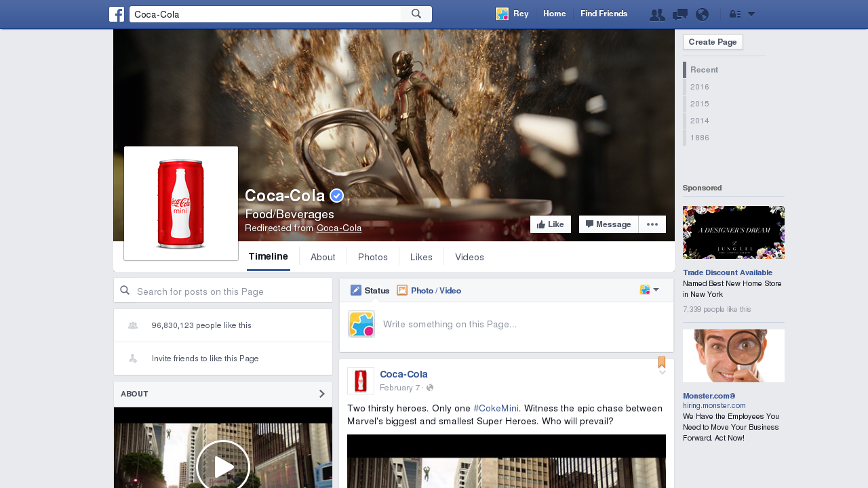Open the hiring.monster.com link

tap(714, 405)
